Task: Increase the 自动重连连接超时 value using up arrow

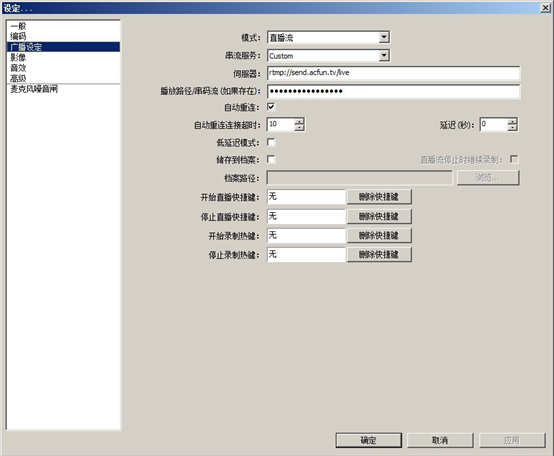Action: (x=299, y=121)
